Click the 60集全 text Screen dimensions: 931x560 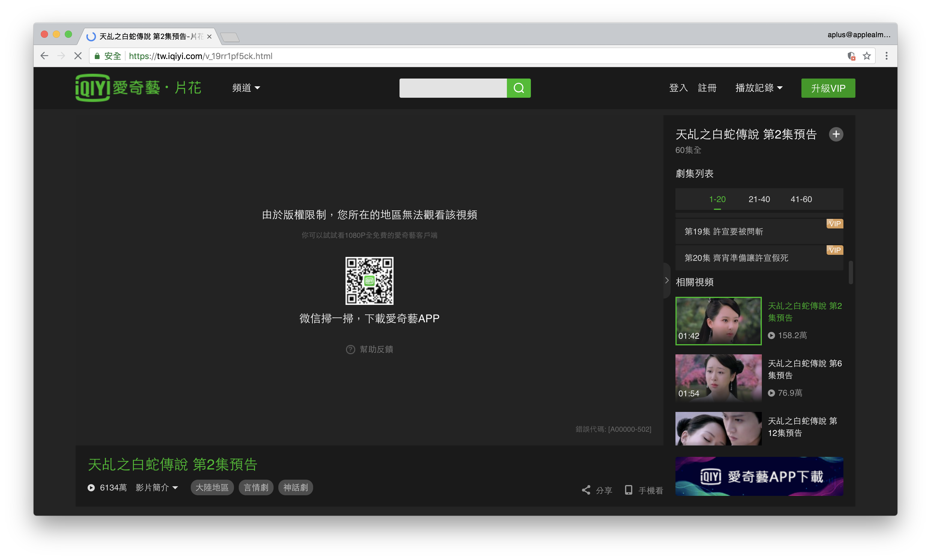688,150
